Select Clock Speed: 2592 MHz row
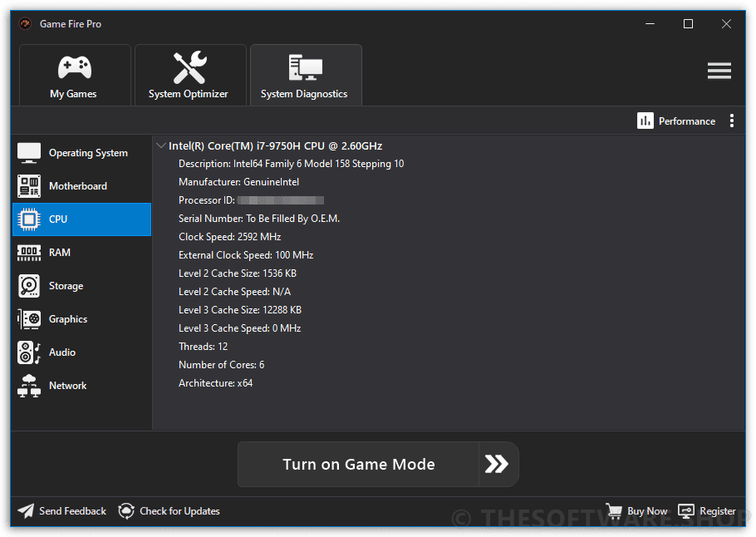756x537 pixels. [229, 237]
